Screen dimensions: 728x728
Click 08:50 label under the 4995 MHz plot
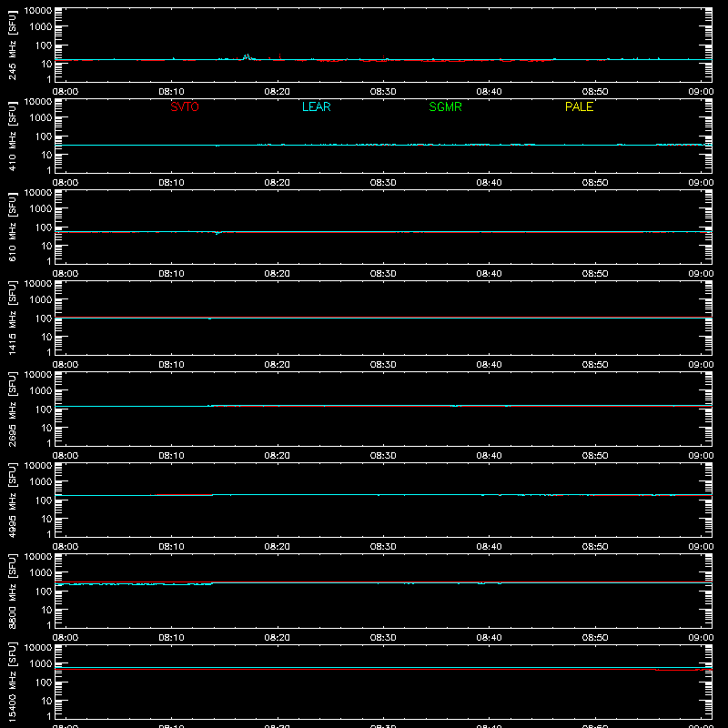pos(595,547)
